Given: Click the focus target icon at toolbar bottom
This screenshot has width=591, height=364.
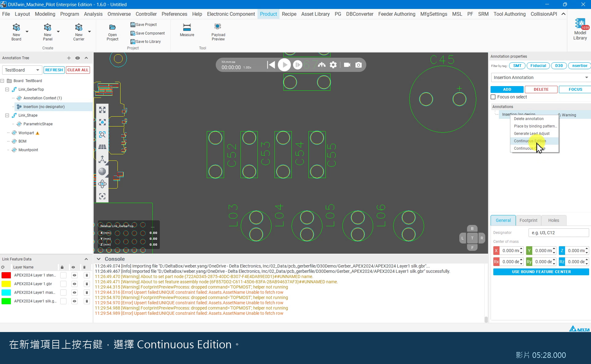Looking at the screenshot, I should (102, 196).
